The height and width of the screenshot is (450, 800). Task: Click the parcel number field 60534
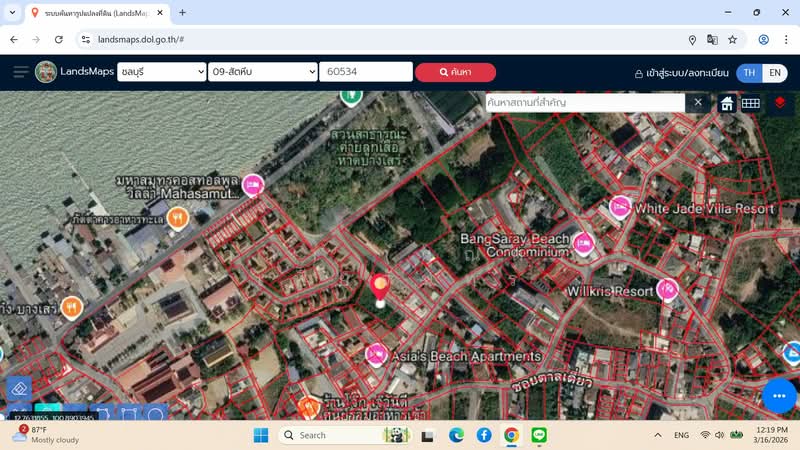[366, 72]
